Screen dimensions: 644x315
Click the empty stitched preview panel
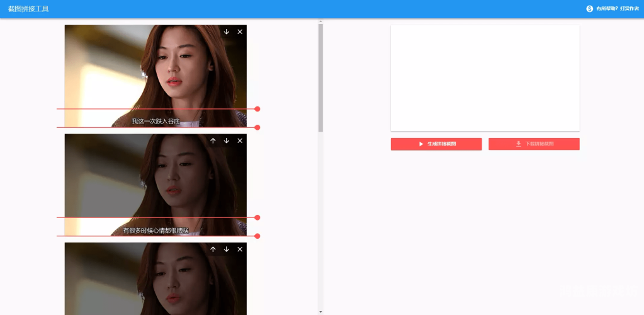pos(485,78)
